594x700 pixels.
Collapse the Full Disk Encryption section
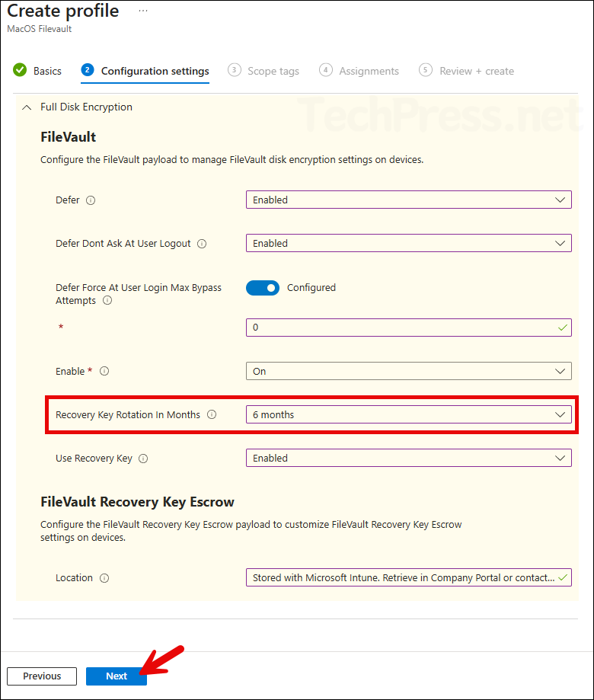(x=27, y=107)
